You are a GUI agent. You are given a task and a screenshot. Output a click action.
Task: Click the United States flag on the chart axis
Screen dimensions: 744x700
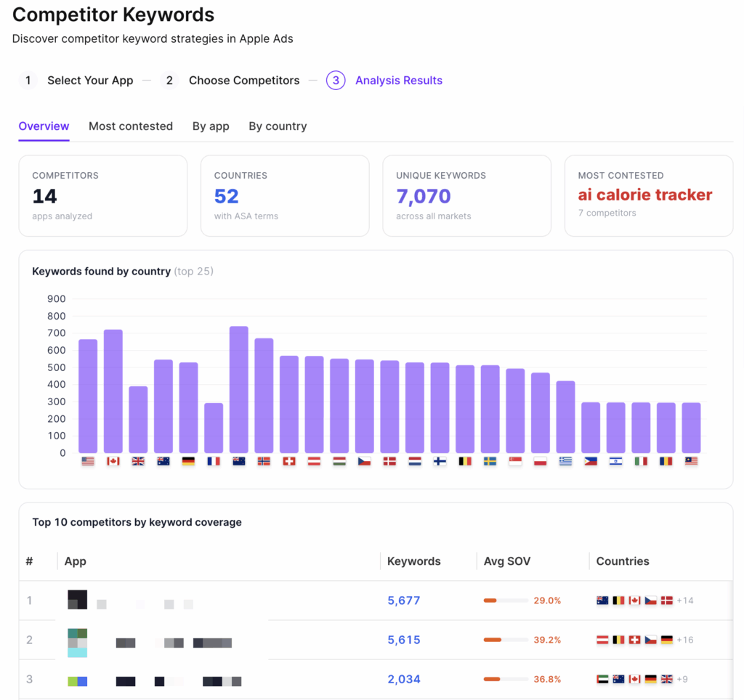(88, 460)
